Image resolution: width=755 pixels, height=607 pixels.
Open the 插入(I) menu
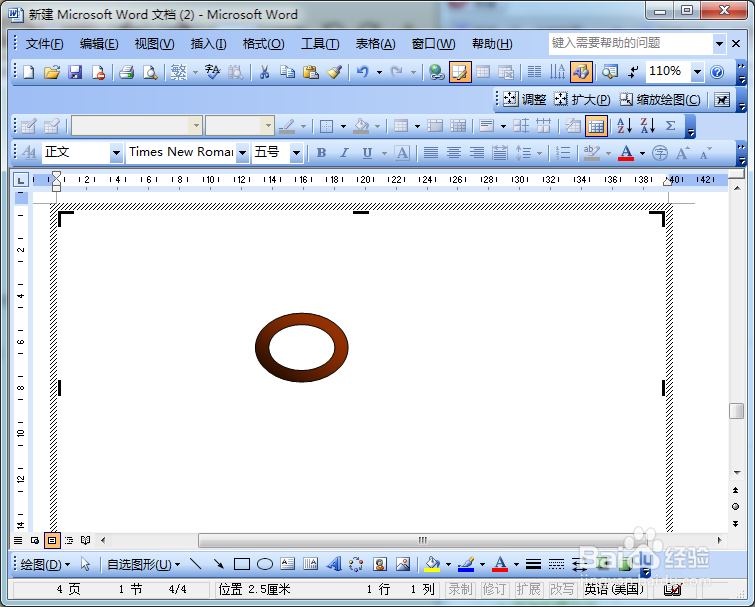point(208,44)
